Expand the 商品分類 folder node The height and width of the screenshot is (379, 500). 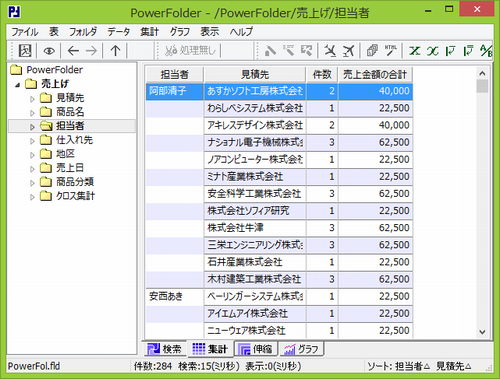(32, 183)
